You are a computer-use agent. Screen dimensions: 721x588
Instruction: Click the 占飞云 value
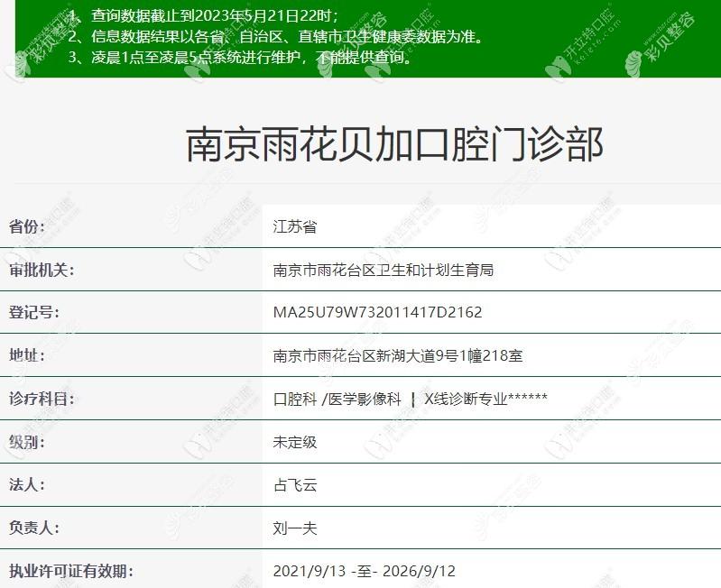pyautogui.click(x=295, y=485)
